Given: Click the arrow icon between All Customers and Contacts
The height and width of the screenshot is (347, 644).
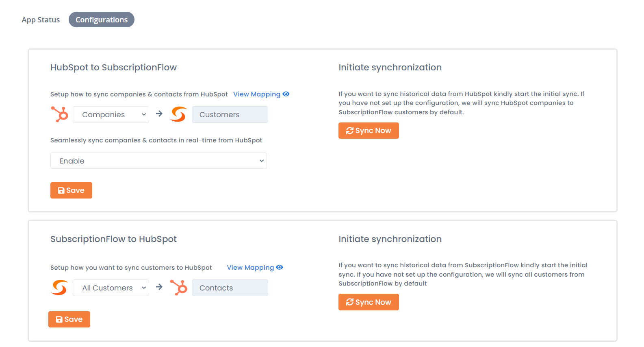Looking at the screenshot, I should [159, 287].
